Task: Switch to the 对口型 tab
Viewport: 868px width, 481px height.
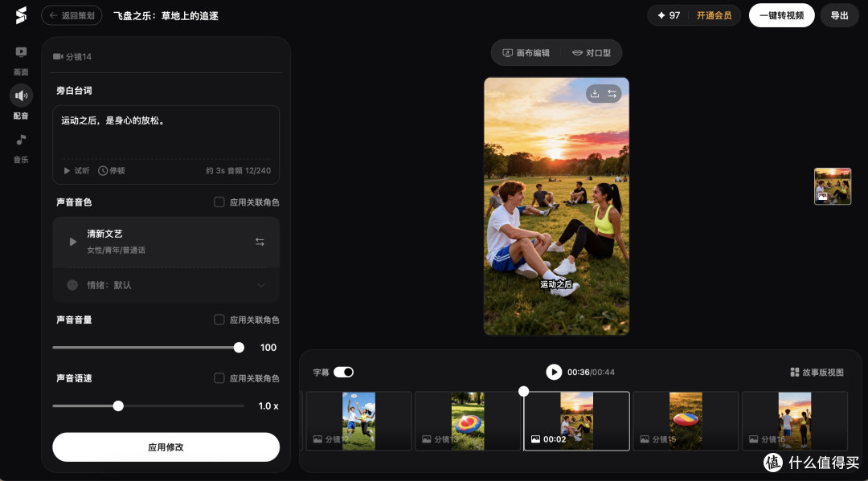Action: 592,52
